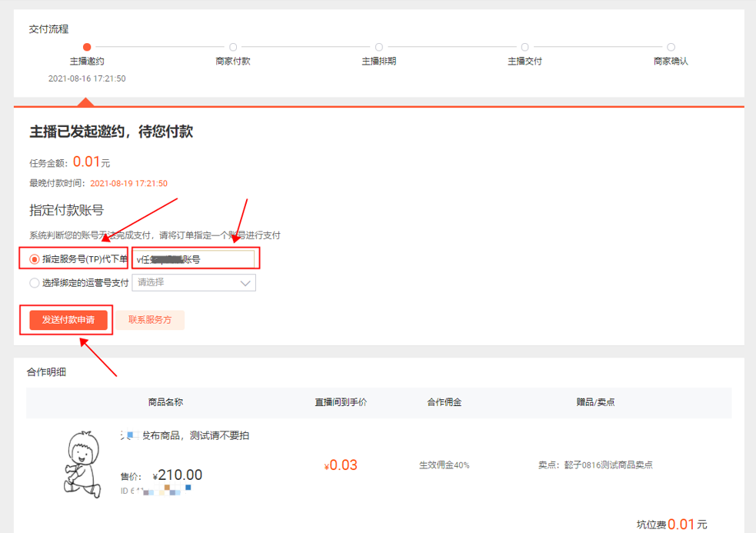The width and height of the screenshot is (756, 533).
Task: Click the cartoon child product thumbnail
Action: pos(83,464)
